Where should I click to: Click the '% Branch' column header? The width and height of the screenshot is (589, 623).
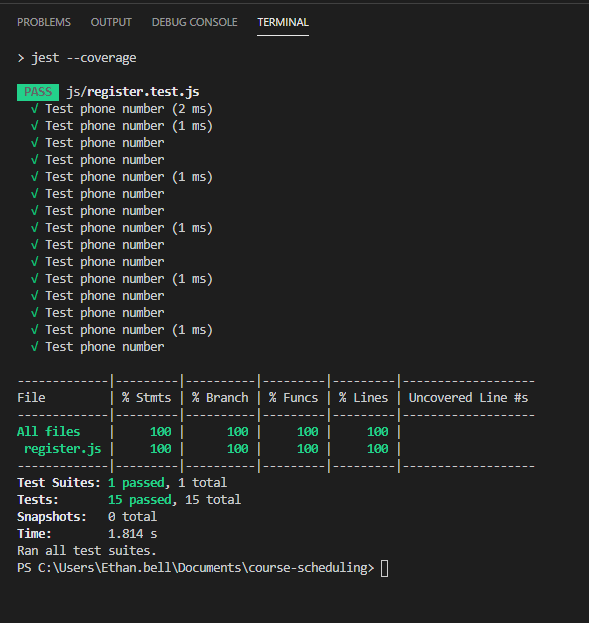[220, 398]
